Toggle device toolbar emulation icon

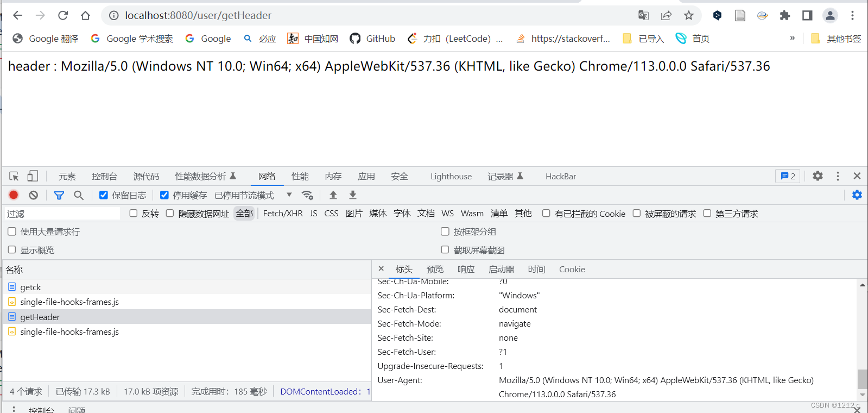pyautogui.click(x=33, y=176)
